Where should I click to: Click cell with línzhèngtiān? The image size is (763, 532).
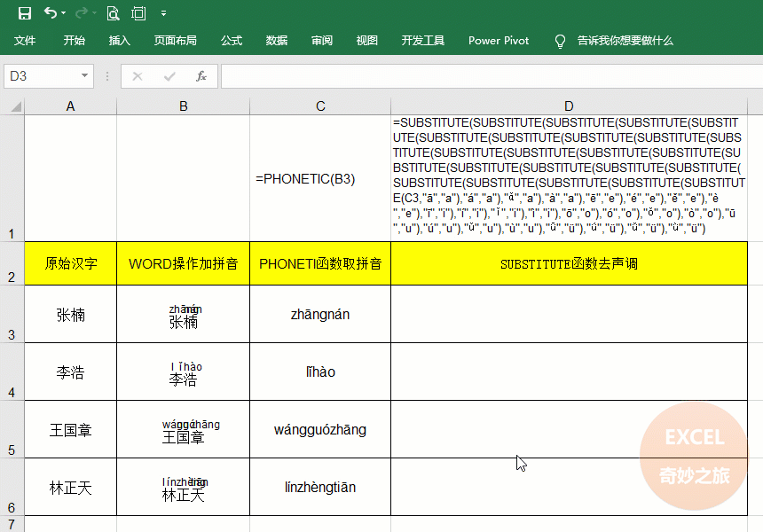[320, 487]
